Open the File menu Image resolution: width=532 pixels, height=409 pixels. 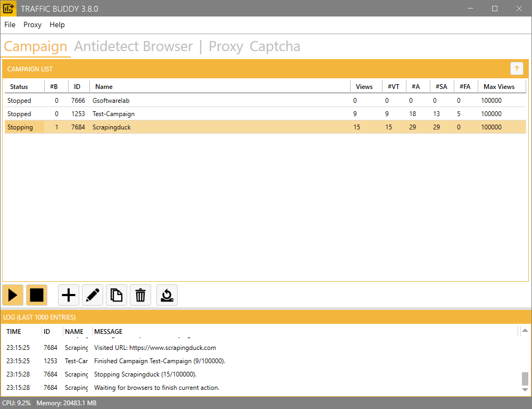point(10,24)
